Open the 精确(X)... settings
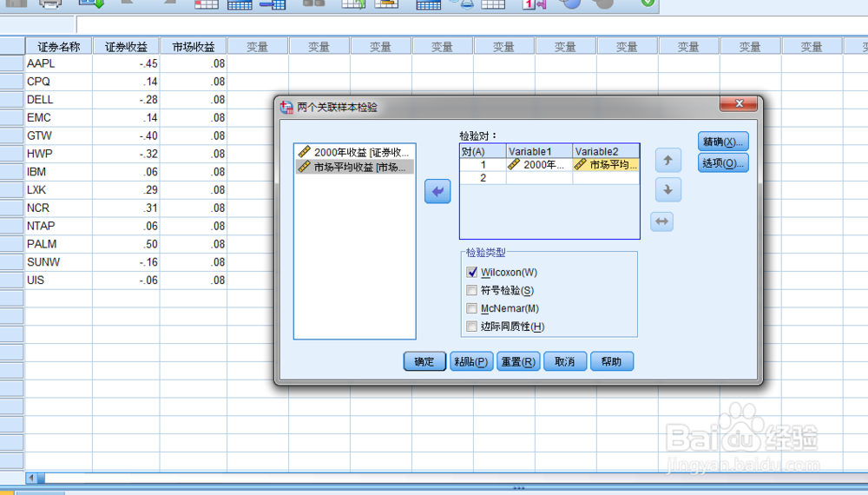This screenshot has height=495, width=868. [x=723, y=142]
